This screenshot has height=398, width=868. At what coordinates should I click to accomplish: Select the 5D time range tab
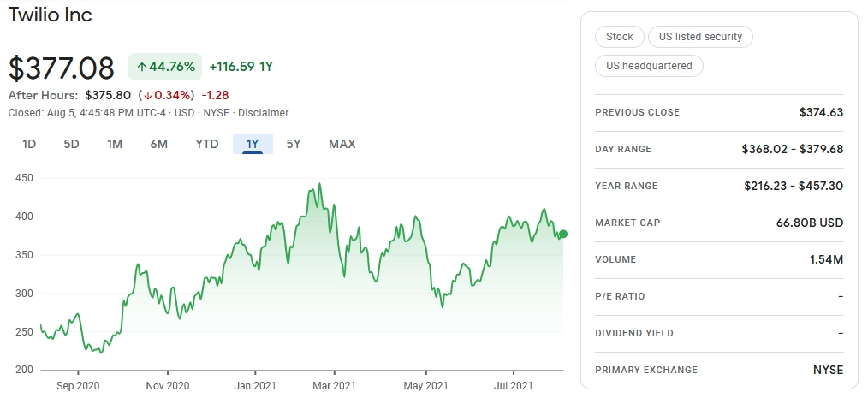[71, 144]
